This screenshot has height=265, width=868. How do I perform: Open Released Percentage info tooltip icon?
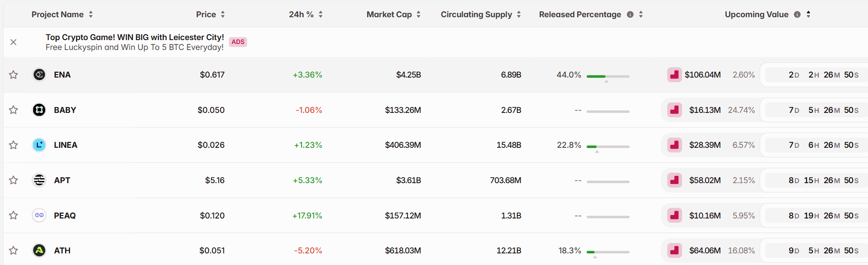(630, 15)
